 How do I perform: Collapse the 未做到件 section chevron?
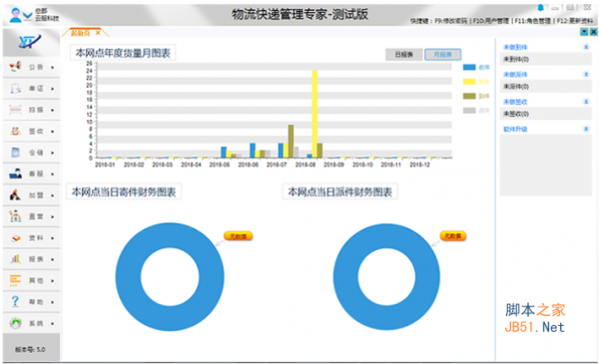coord(586,47)
